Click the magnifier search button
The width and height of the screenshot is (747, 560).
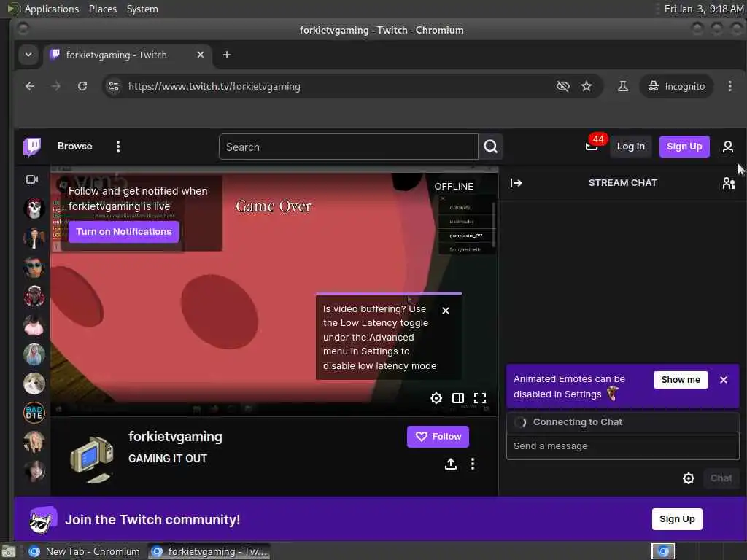pos(490,147)
